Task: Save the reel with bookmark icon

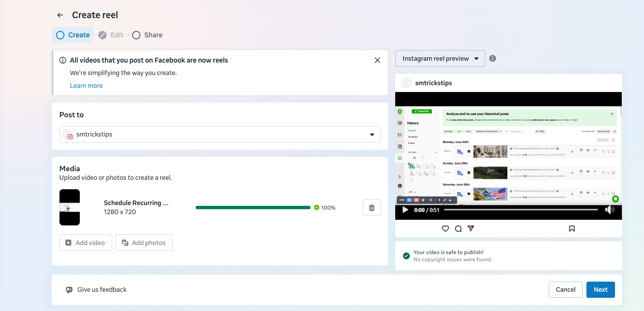Action: coord(572,228)
